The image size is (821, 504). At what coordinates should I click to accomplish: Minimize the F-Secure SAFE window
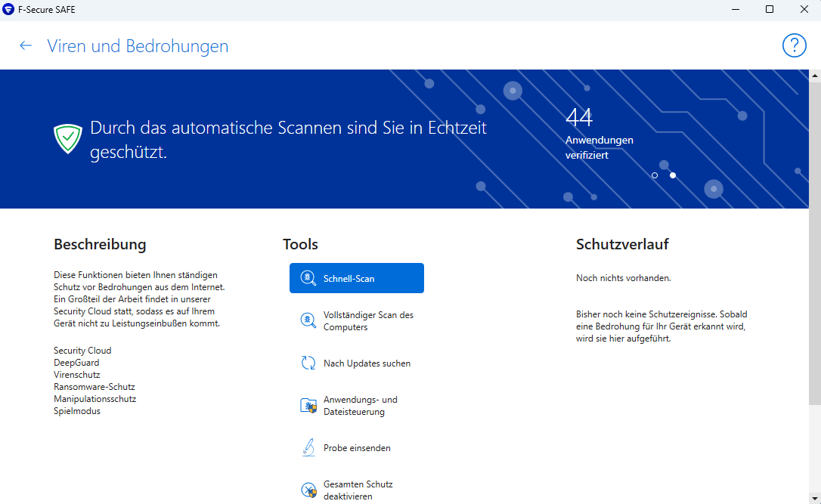pos(735,9)
